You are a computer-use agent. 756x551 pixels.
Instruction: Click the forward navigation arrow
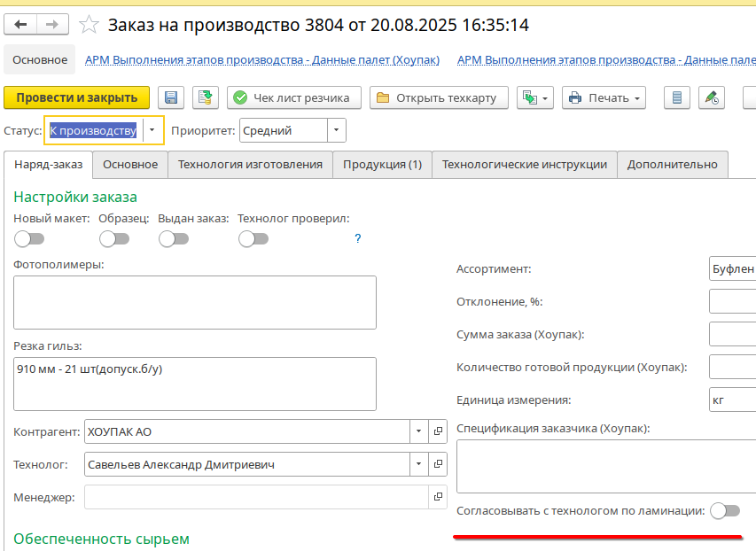pos(52,25)
